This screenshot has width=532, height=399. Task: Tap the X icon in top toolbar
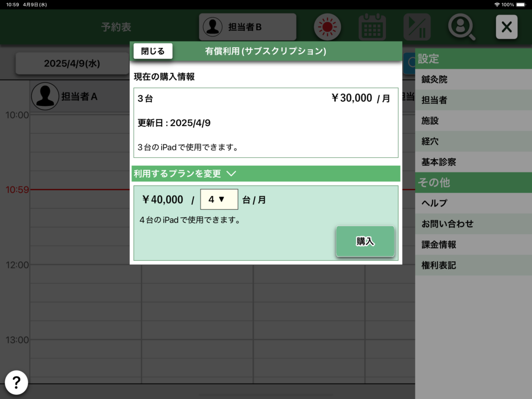tap(507, 27)
